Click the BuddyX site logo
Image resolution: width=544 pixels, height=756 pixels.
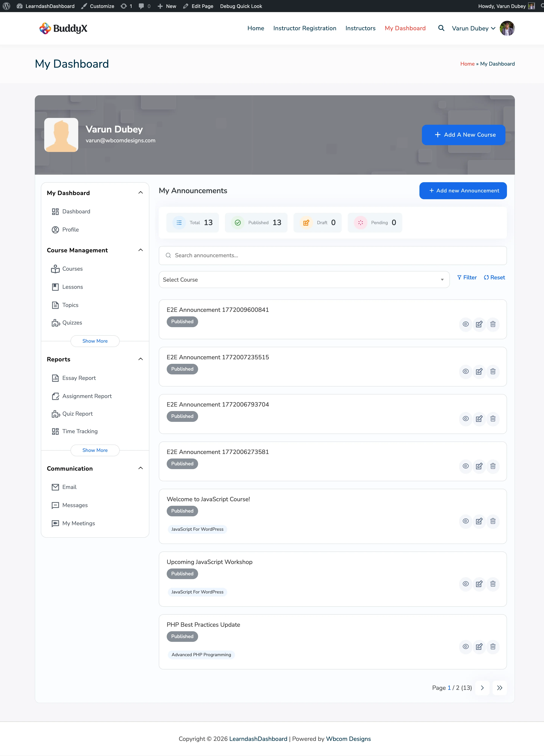(x=63, y=28)
